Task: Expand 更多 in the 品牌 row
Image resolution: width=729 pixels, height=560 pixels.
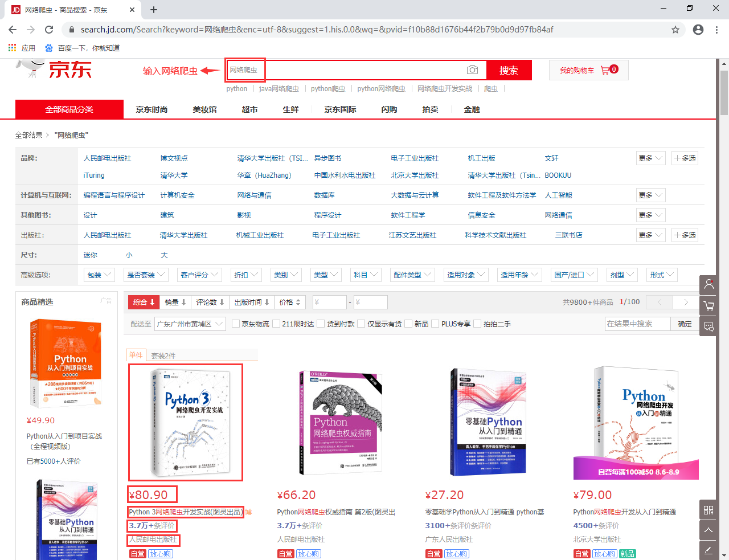Action: [651, 158]
